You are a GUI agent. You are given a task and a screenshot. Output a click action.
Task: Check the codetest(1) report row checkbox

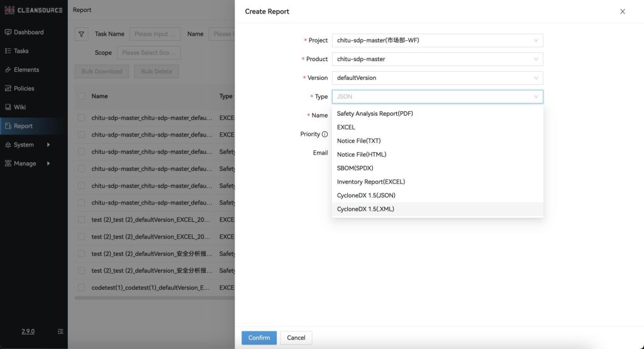pos(81,287)
